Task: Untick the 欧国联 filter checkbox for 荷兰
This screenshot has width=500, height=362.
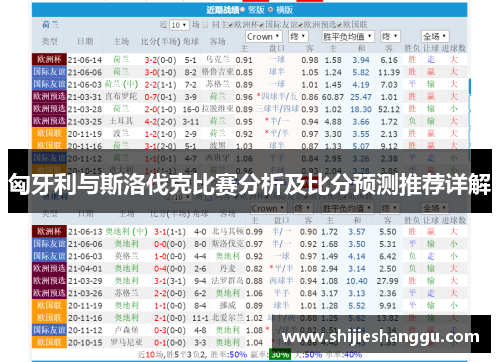Action: pyautogui.click(x=340, y=25)
